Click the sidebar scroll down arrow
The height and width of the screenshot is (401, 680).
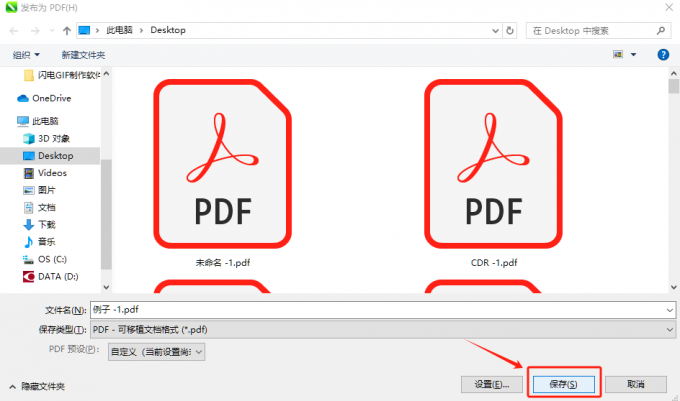coord(106,287)
